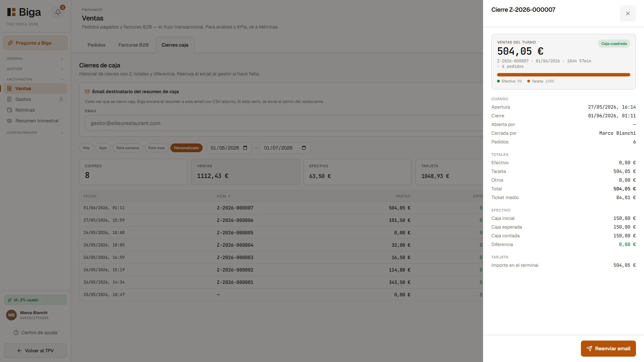Open Nóminas in the sidebar
Image resolution: width=644 pixels, height=362 pixels.
35,110
